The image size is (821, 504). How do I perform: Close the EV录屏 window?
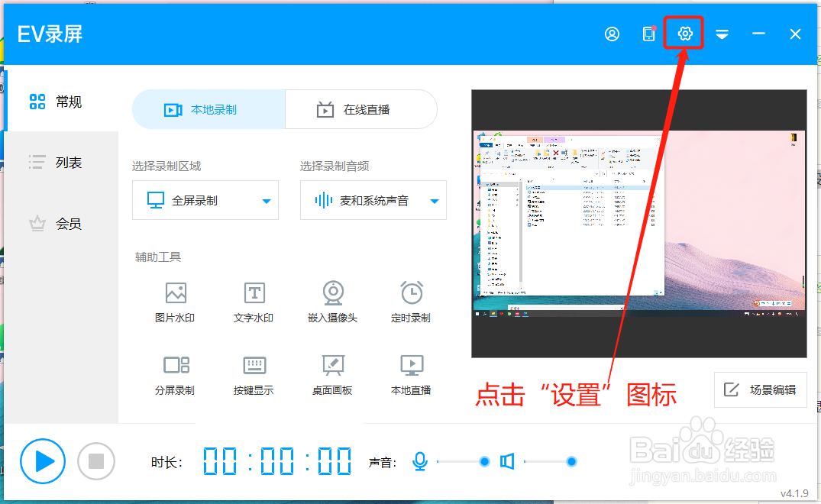coord(795,34)
